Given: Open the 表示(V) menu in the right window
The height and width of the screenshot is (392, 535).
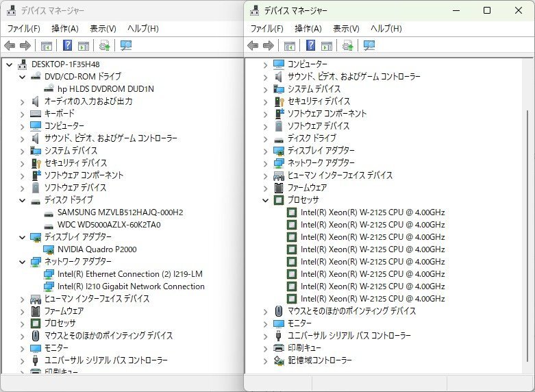Looking at the screenshot, I should click(346, 29).
